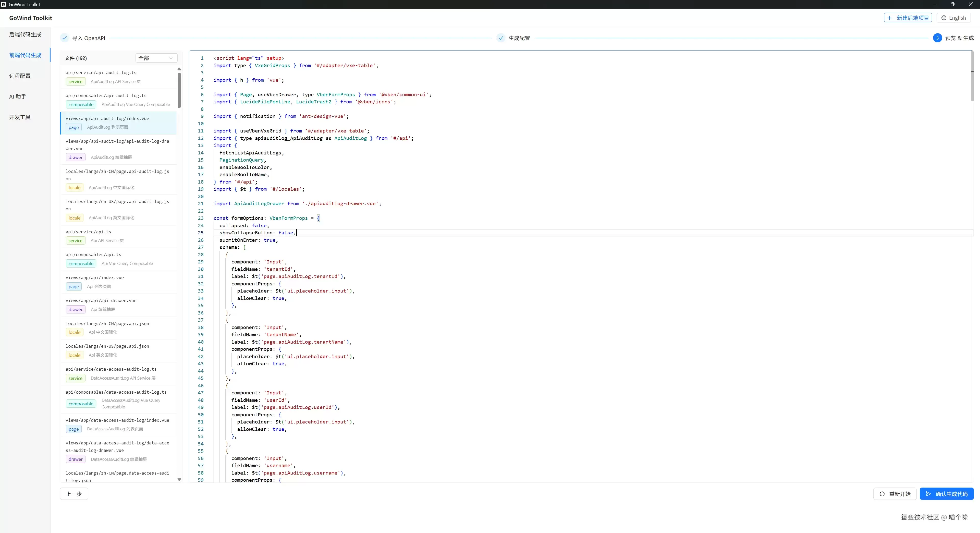This screenshot has height=533, width=980.
Task: Click the page tag of ApiAuditLog 列表页面
Action: [x=73, y=127]
